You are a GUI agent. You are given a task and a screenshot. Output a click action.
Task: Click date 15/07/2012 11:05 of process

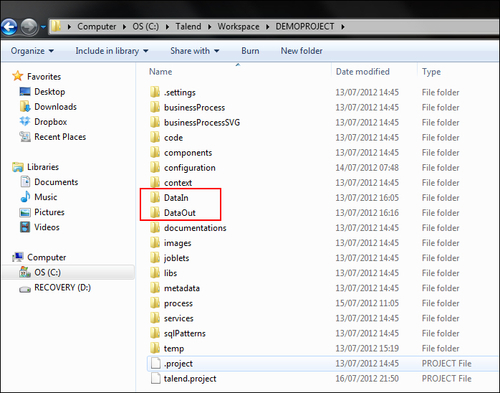[x=367, y=303]
